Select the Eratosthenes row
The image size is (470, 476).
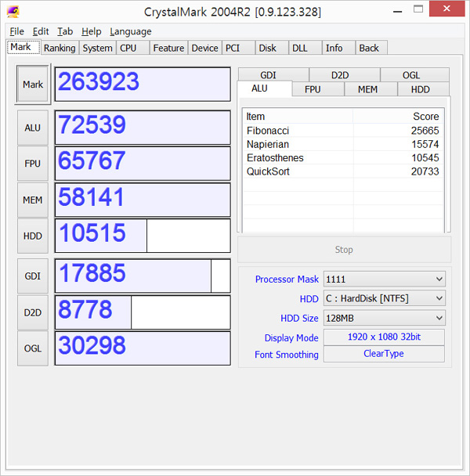coord(343,158)
